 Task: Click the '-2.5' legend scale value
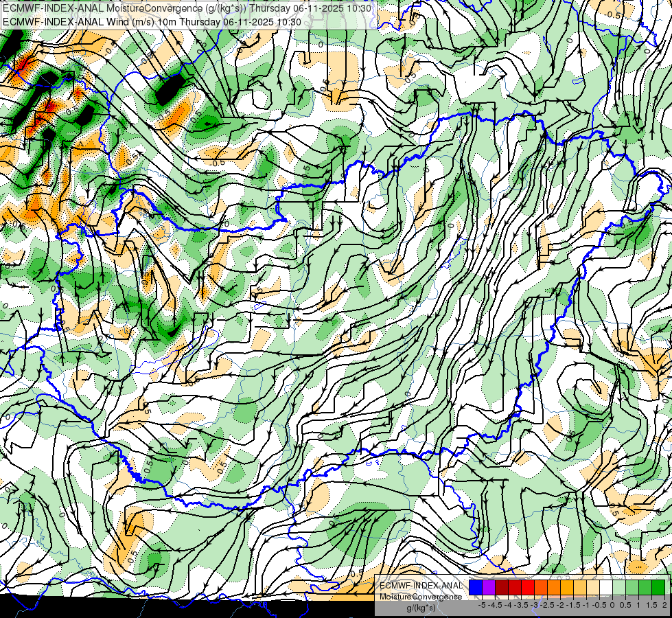click(548, 605)
